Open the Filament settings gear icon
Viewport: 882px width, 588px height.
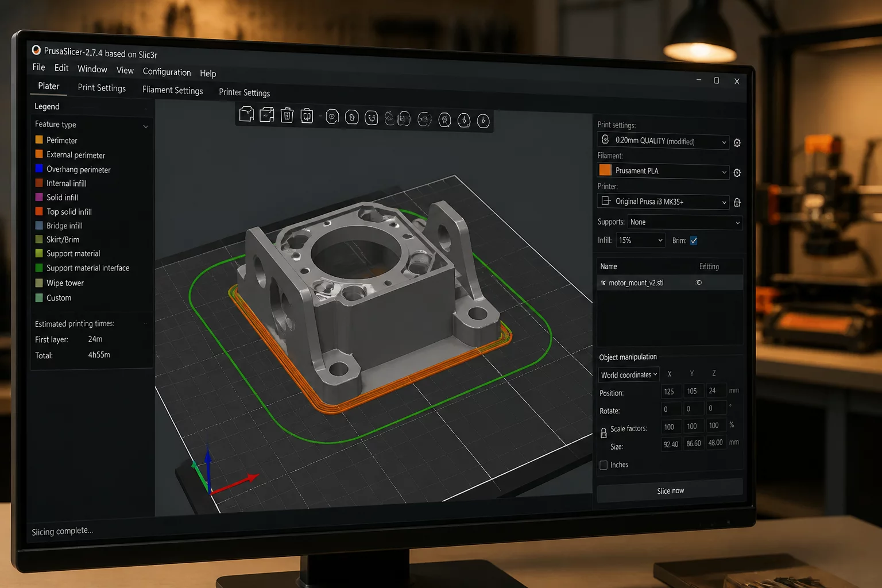737,173
